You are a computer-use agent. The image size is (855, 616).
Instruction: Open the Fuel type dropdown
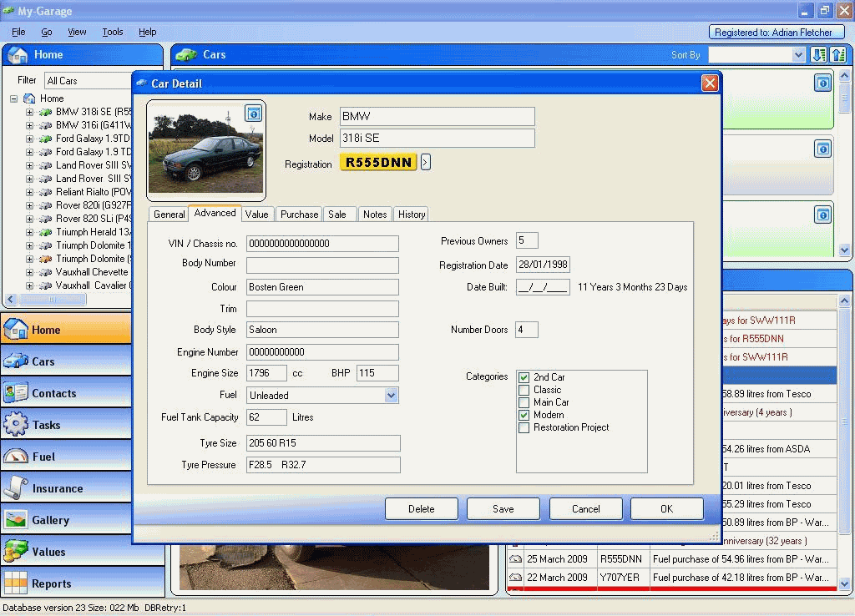(x=391, y=395)
